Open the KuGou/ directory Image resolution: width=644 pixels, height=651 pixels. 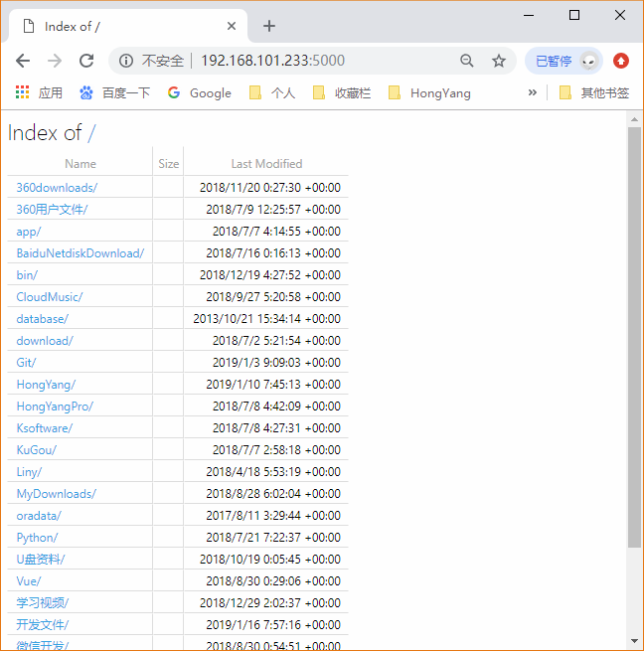click(37, 450)
